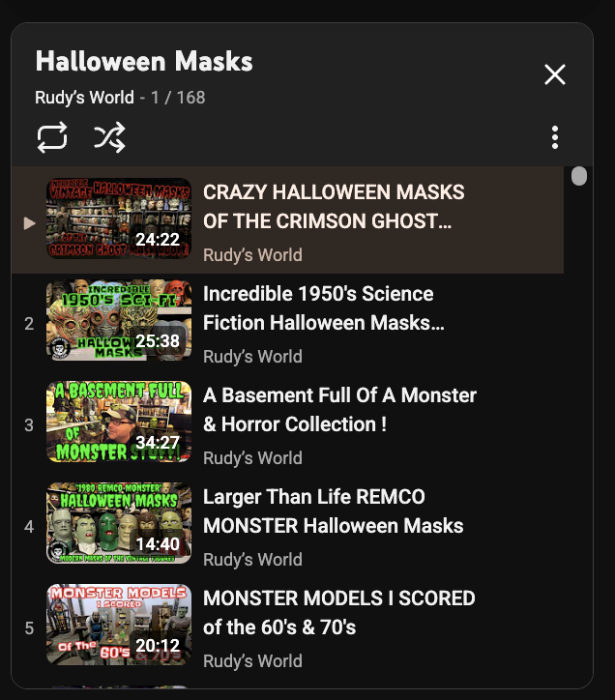This screenshot has height=700, width=615.
Task: Toggle shuffle playlist button
Action: pyautogui.click(x=109, y=137)
